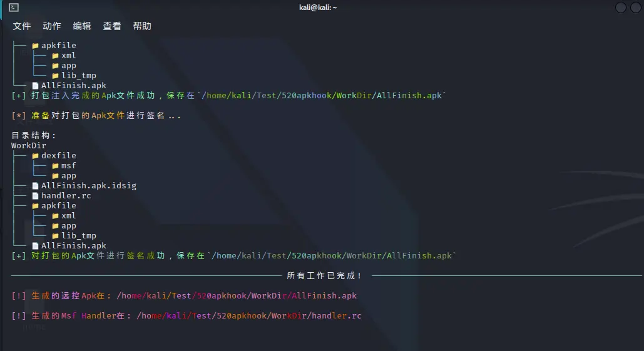
Task: Open the 查看 menu
Action: point(111,26)
